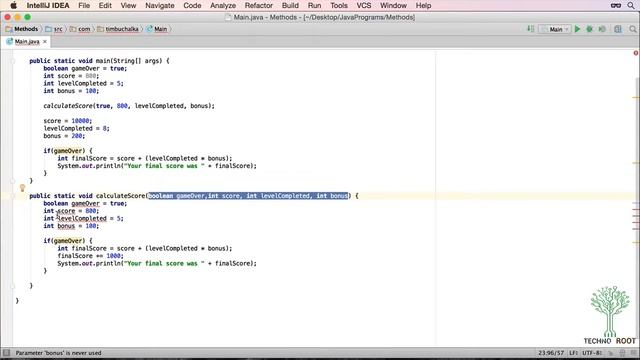Click the src breadcrumb folder
640x360 pixels.
click(x=55, y=29)
